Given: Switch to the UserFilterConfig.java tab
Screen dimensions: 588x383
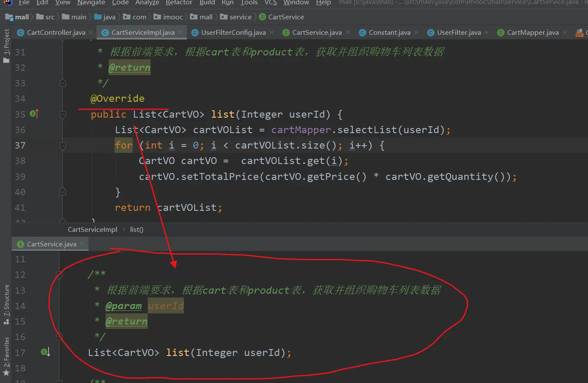Looking at the screenshot, I should (x=233, y=33).
